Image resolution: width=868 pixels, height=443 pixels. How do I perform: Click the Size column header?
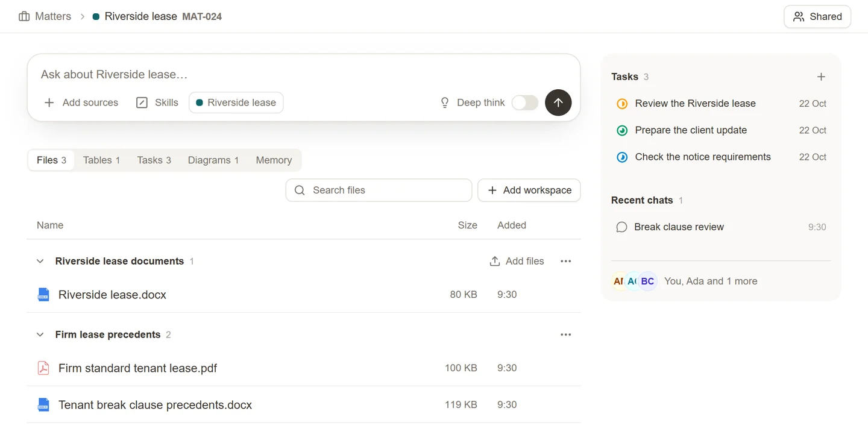click(x=467, y=225)
